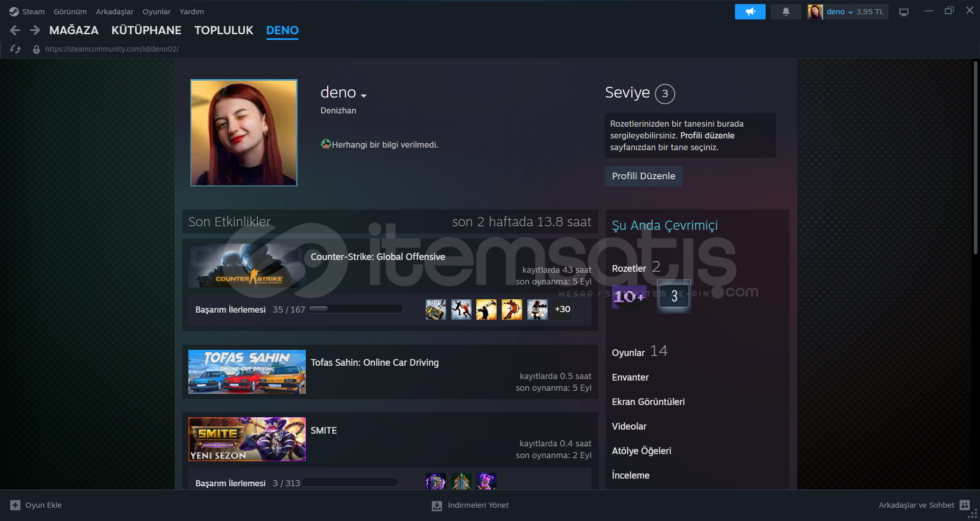
Task: Click the 3,95 TL wallet balance
Action: 870,12
